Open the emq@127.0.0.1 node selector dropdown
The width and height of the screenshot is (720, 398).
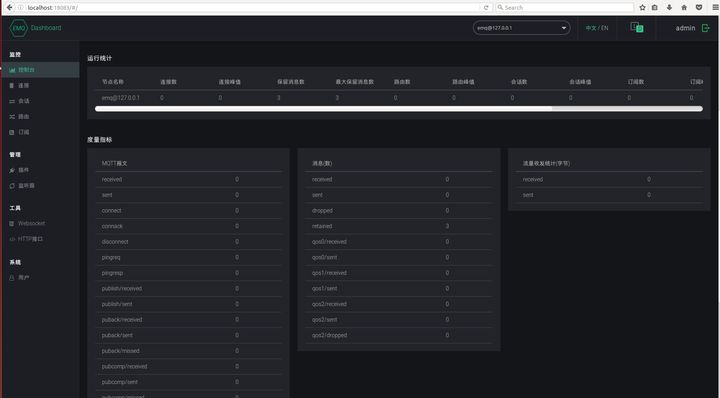tap(521, 28)
